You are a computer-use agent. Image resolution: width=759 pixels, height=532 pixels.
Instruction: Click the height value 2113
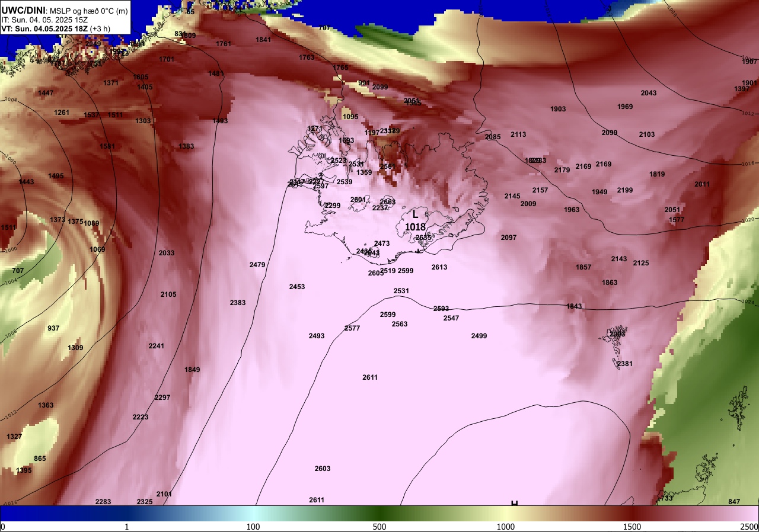click(518, 134)
